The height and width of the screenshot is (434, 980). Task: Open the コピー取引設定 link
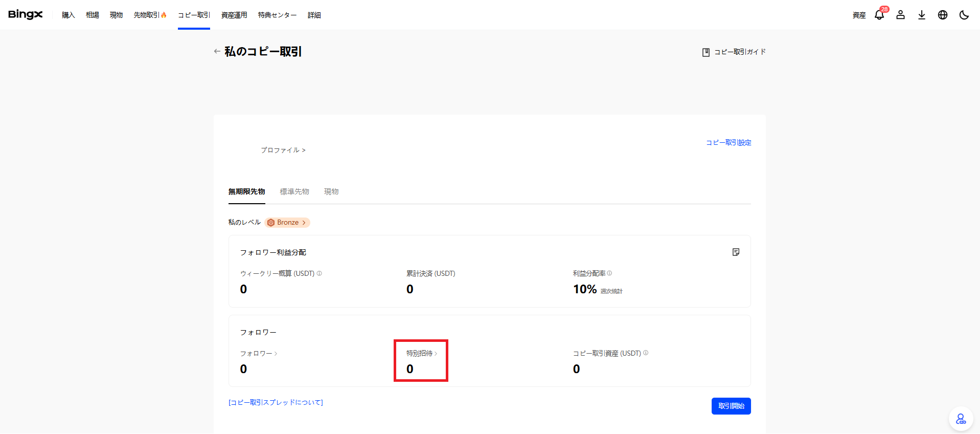coord(728,142)
